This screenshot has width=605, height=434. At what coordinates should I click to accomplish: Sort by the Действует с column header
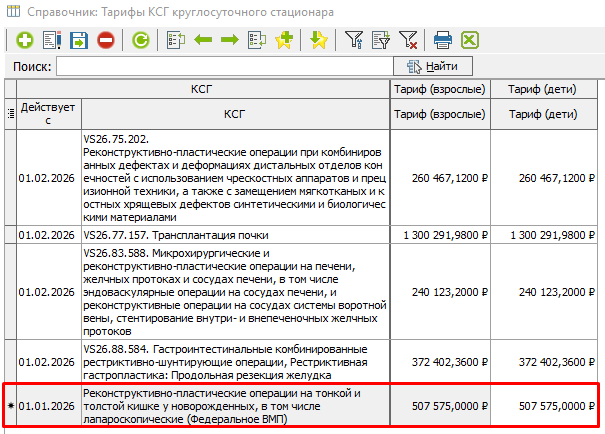tap(49, 113)
